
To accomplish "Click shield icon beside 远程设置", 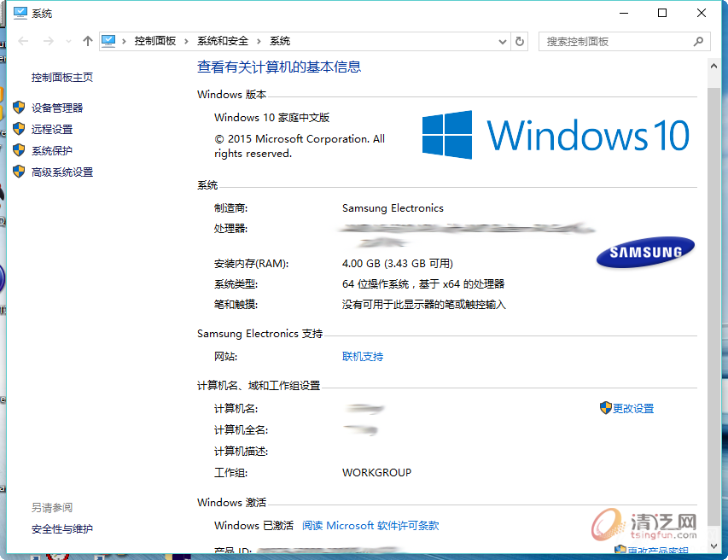I will [19, 129].
